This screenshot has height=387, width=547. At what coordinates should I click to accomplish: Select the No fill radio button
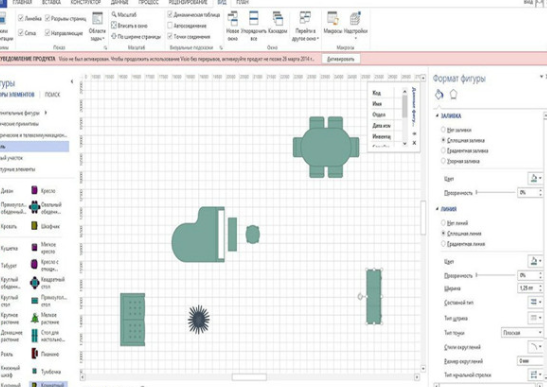pyautogui.click(x=443, y=129)
